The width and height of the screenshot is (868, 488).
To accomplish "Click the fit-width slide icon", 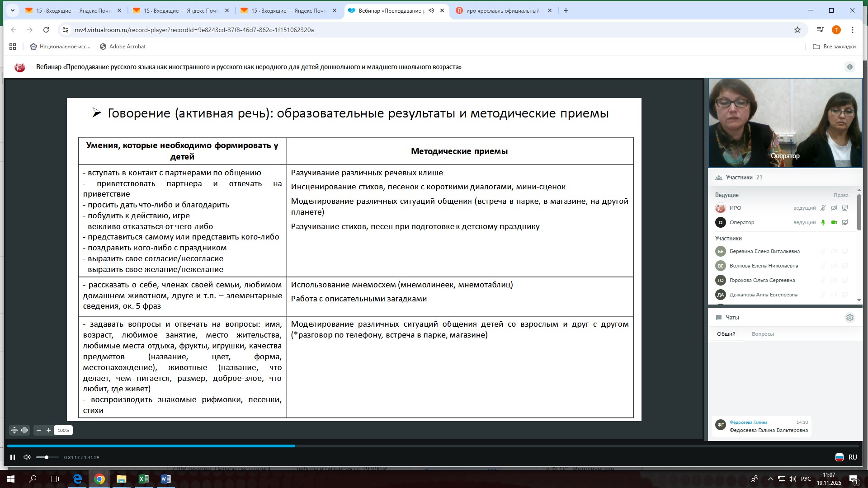I will click(x=24, y=430).
